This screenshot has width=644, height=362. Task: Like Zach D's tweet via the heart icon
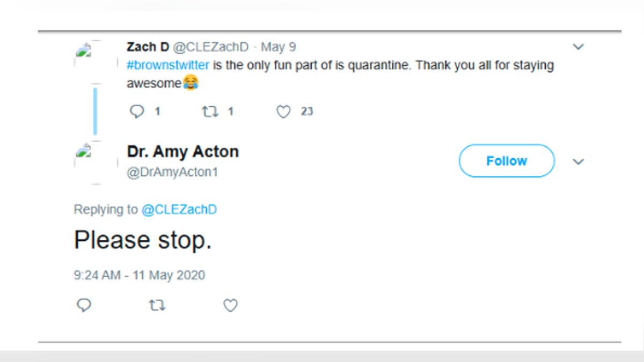coord(283,111)
